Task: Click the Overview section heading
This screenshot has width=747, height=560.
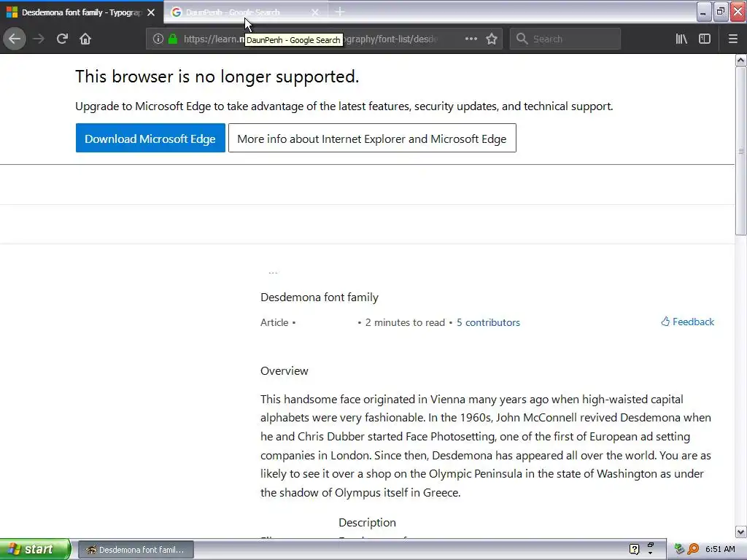Action: (x=284, y=371)
